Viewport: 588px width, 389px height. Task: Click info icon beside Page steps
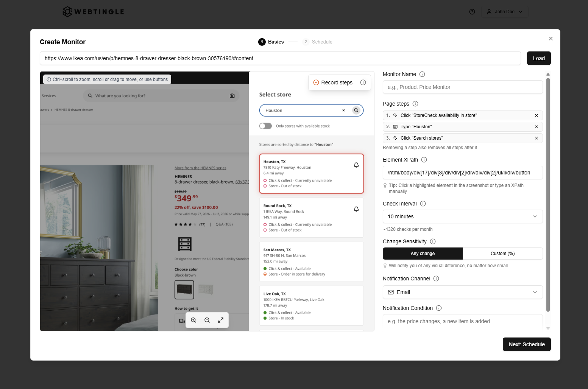point(415,104)
